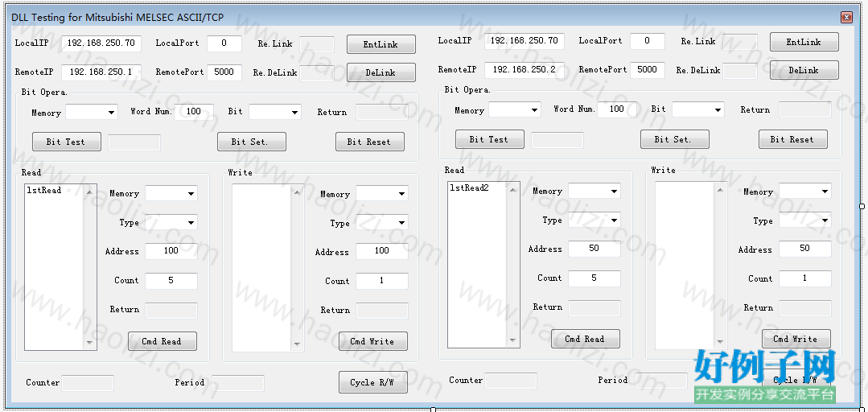The width and height of the screenshot is (868, 412).
Task: Click left Read Address field 100
Action: pos(171,251)
